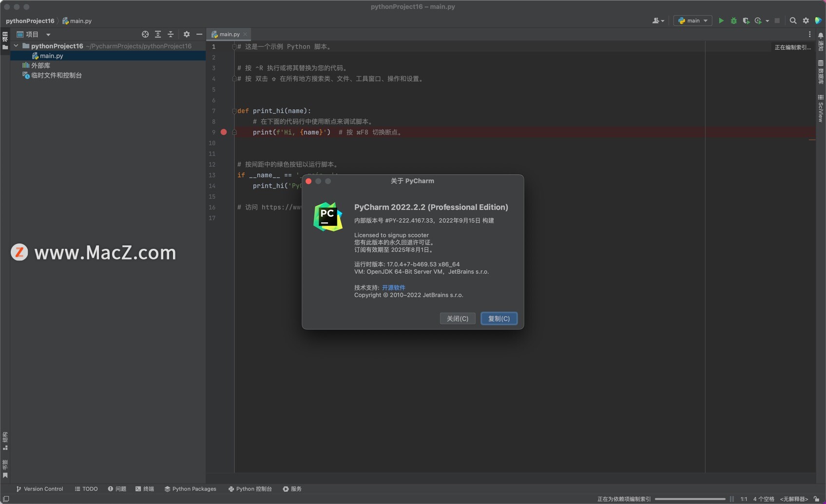Select 临时文件和控制台 in project tree
This screenshot has height=504, width=826.
click(x=108, y=75)
